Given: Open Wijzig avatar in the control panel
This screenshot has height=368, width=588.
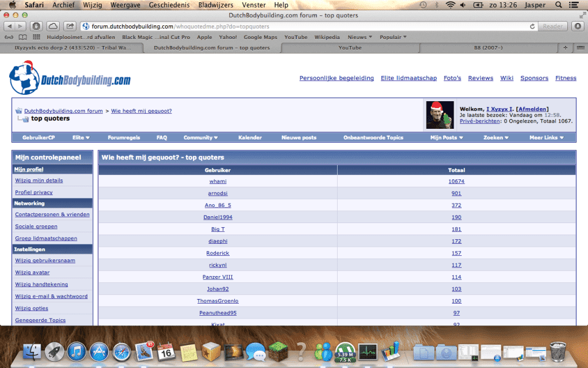Looking at the screenshot, I should pos(32,272).
